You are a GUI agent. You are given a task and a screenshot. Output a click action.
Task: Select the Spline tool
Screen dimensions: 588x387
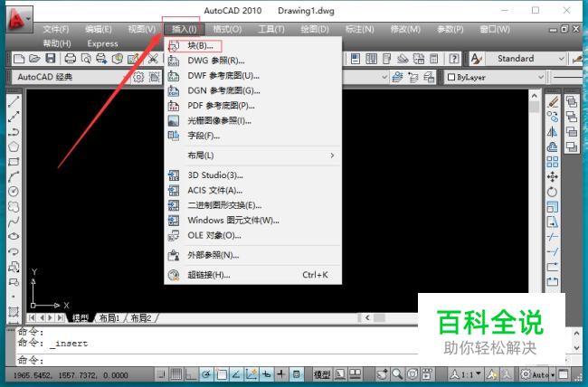coord(14,222)
